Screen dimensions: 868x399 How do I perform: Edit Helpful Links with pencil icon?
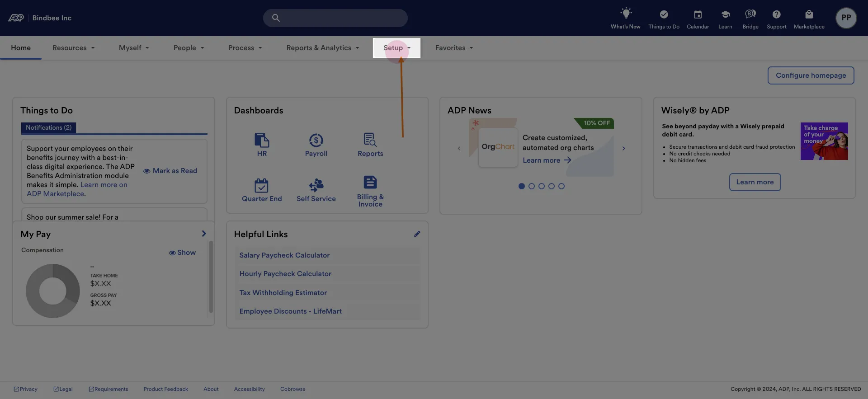(417, 234)
